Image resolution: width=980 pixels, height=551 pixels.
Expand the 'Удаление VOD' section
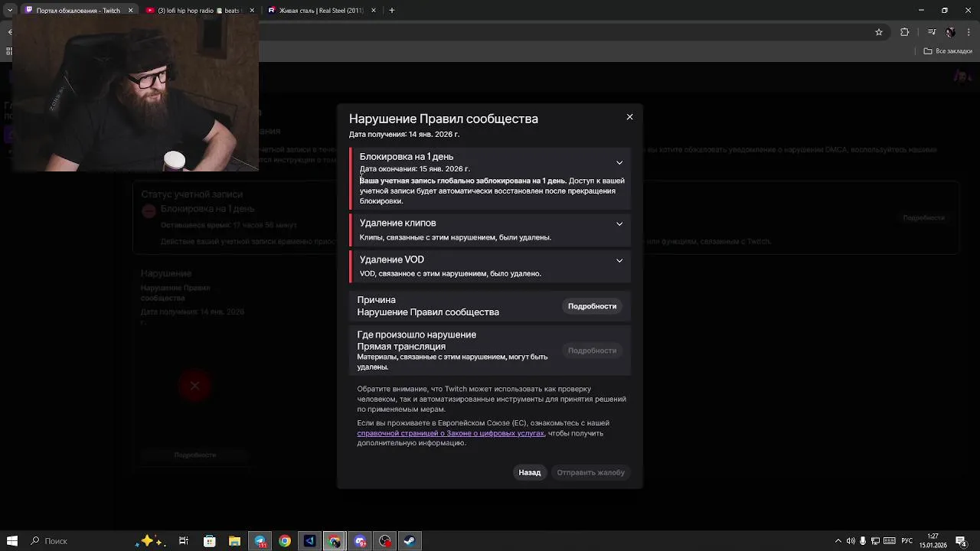pyautogui.click(x=619, y=260)
